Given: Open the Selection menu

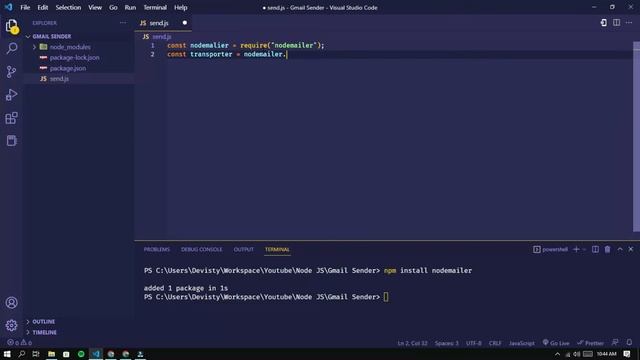Looking at the screenshot, I should pos(68,7).
